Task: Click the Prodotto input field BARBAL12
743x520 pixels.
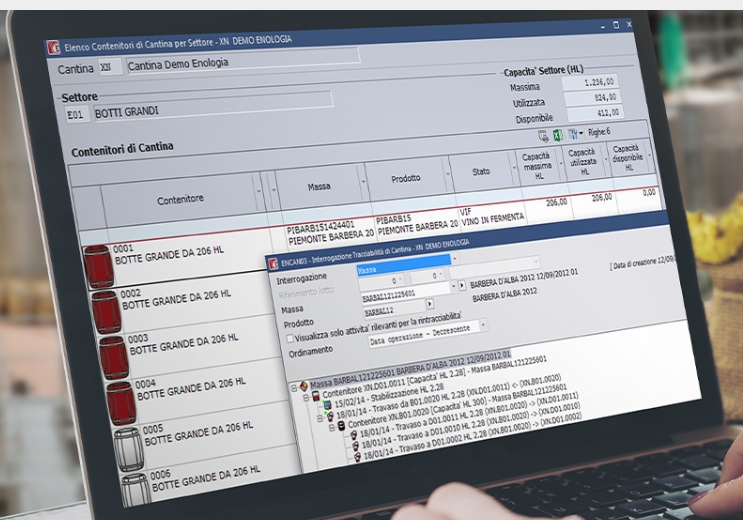Action: click(395, 309)
